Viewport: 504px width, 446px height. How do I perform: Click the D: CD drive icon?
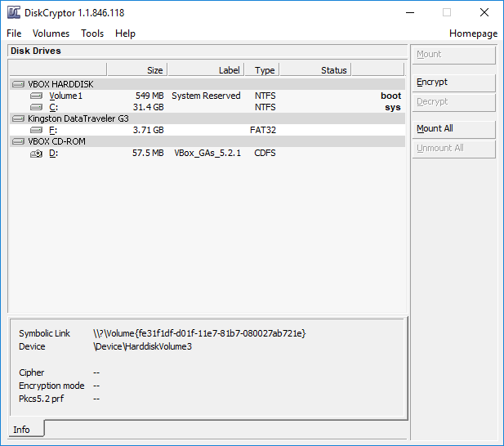pyautogui.click(x=36, y=153)
